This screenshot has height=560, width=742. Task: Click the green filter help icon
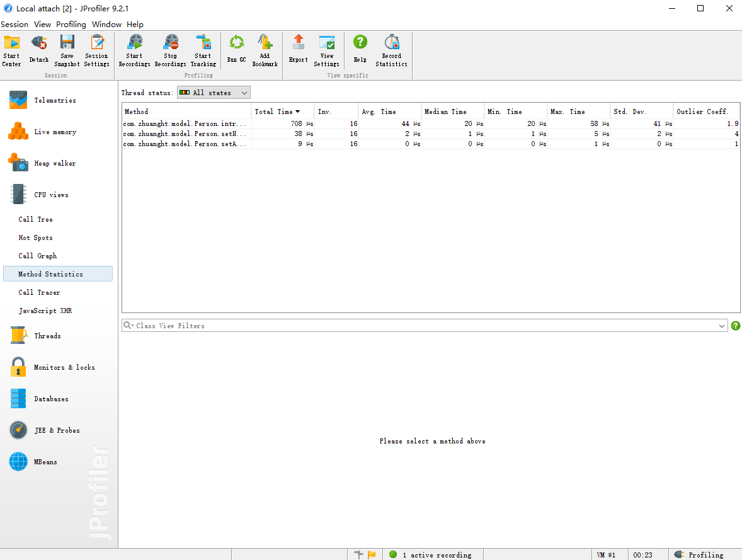pos(735,326)
